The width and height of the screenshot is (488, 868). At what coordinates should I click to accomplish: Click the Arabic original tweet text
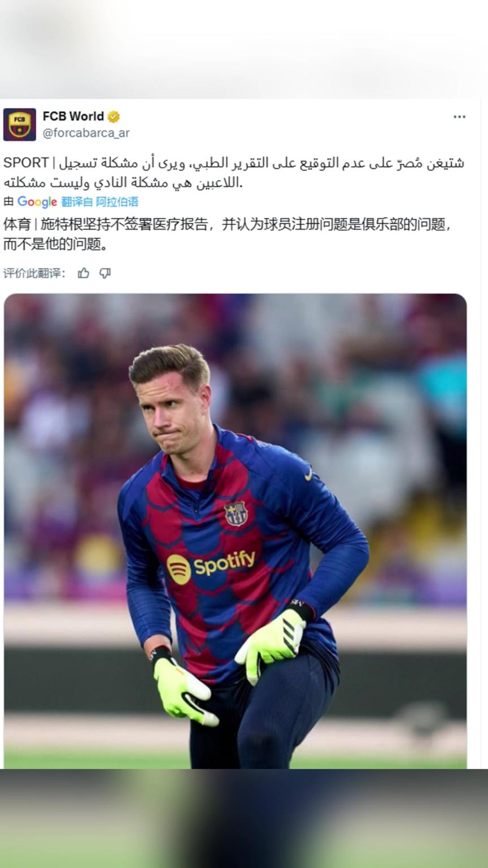234,173
